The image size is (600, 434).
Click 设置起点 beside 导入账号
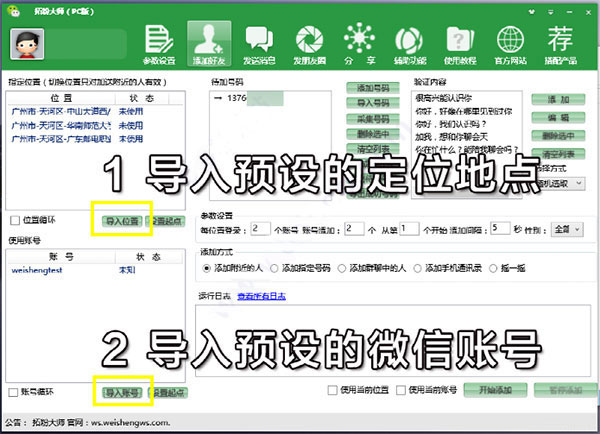pos(168,393)
